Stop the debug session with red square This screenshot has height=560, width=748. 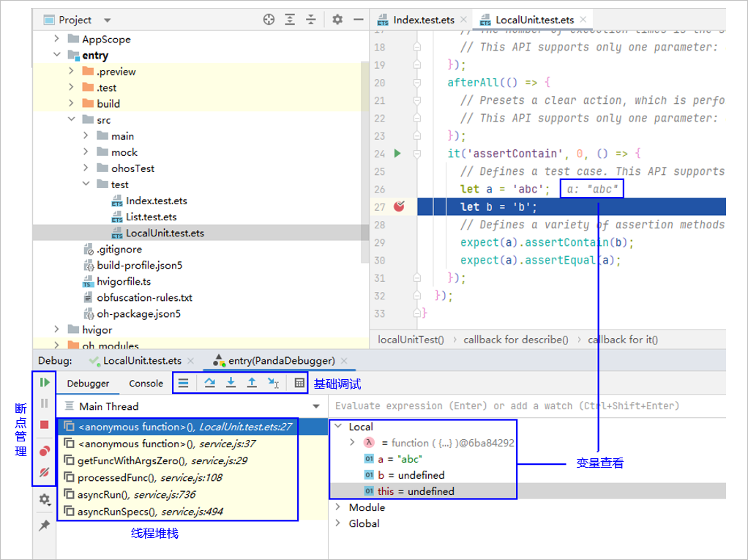(45, 425)
